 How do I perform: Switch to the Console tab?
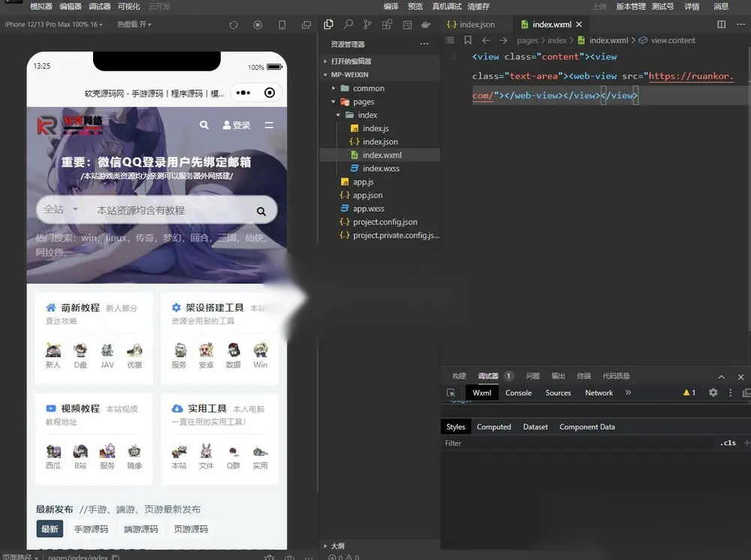pyautogui.click(x=518, y=393)
